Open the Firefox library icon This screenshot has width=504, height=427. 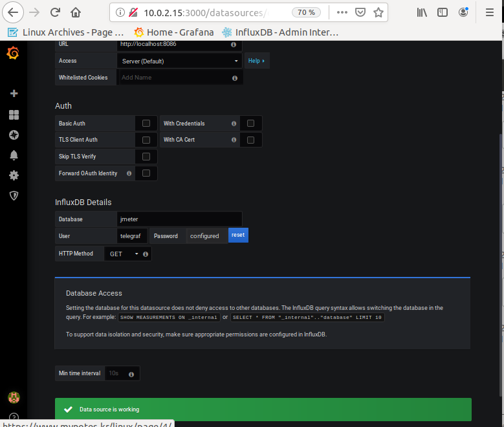[x=422, y=12]
